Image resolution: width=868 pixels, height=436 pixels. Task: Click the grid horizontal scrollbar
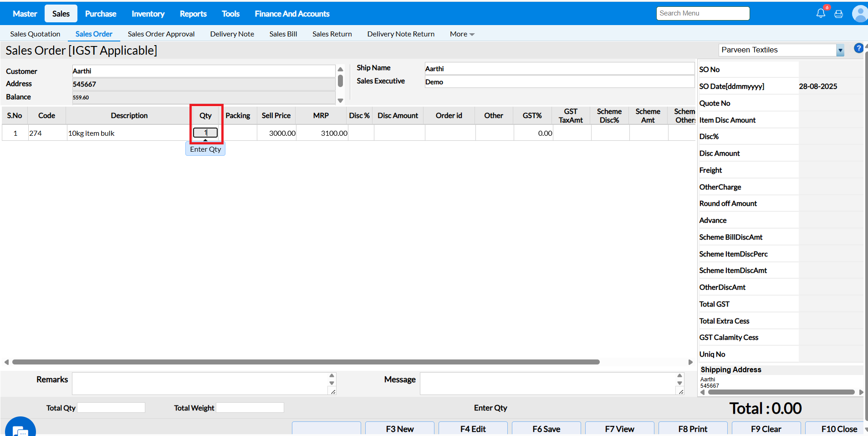coord(306,362)
